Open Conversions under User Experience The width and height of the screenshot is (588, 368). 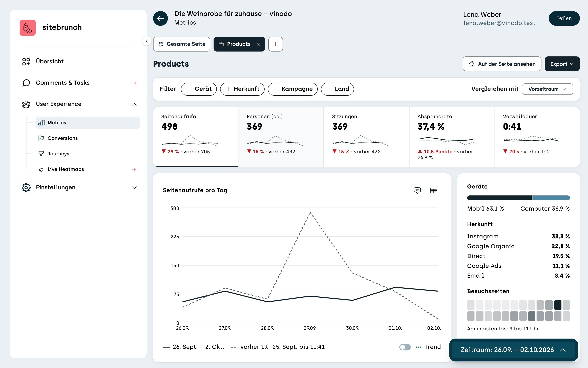click(88, 138)
